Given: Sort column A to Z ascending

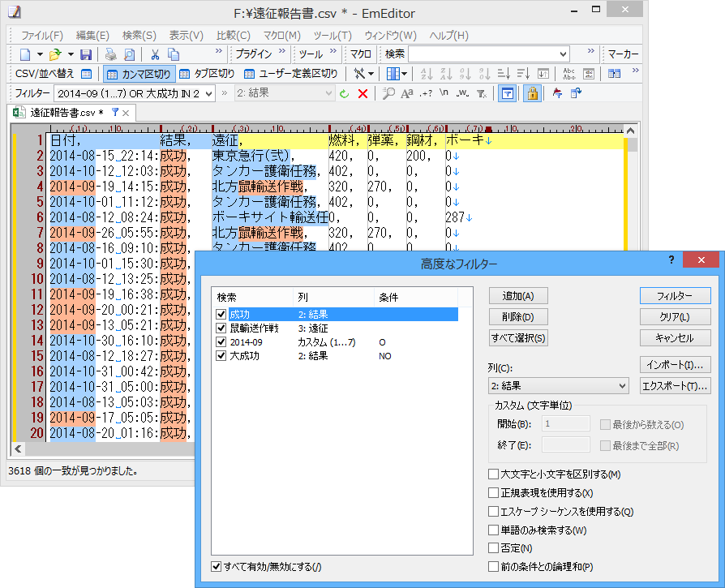Looking at the screenshot, I should coord(427,74).
